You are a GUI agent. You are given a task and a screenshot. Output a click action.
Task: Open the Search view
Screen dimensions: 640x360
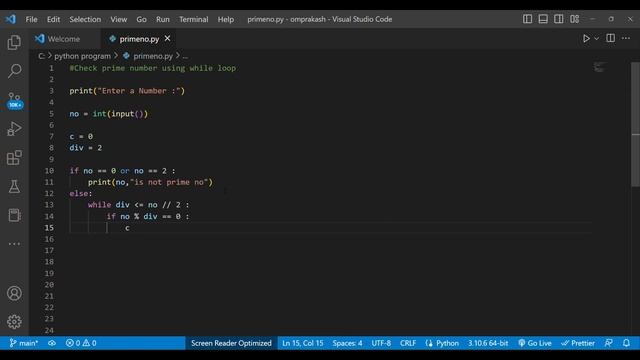pos(14,71)
